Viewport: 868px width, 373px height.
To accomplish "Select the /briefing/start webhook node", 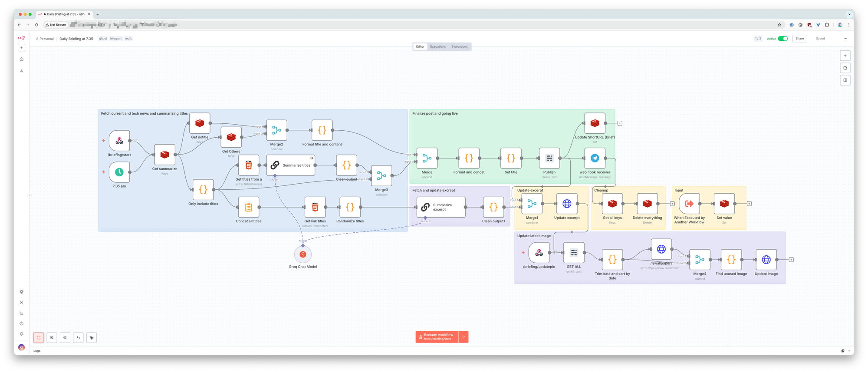I will pos(119,141).
